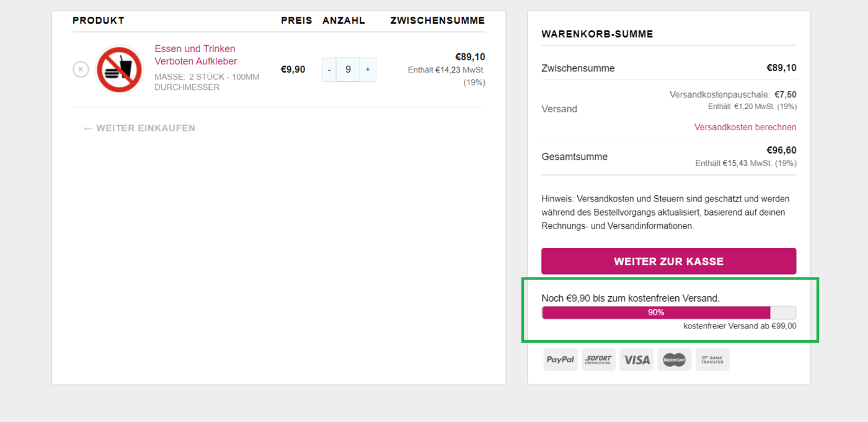Select the PayPal payment icon
Screen dimensions: 868x422
[560, 359]
